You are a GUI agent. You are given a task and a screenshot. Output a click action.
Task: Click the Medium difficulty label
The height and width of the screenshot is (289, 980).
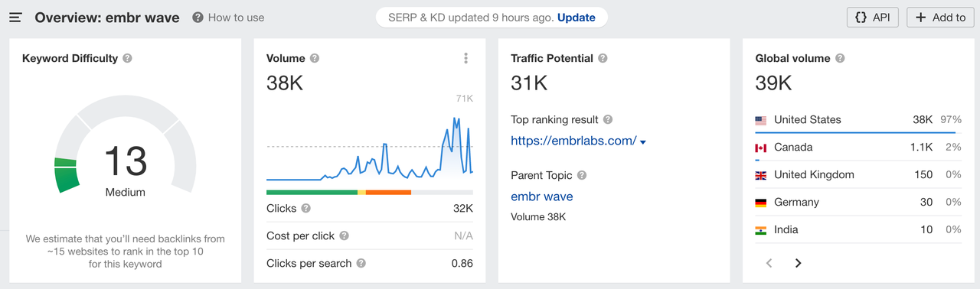(x=125, y=193)
